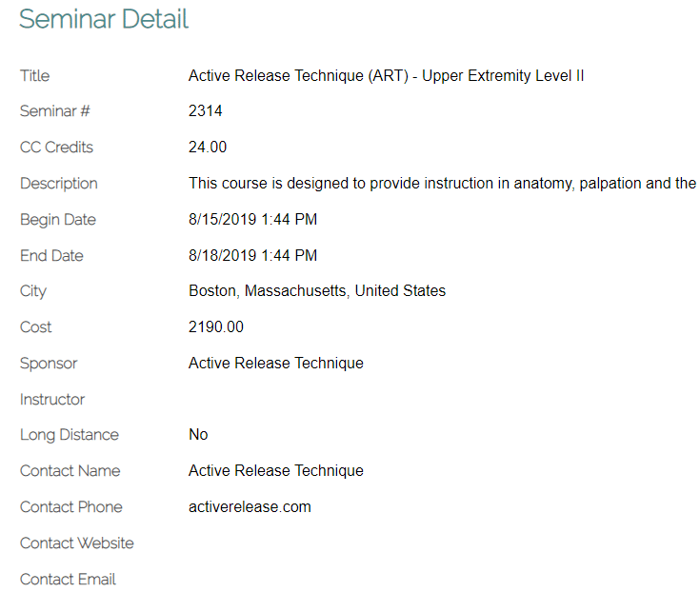Click the Seminar Detail heading
Viewport: 700px width, 612px height.
coord(104,19)
